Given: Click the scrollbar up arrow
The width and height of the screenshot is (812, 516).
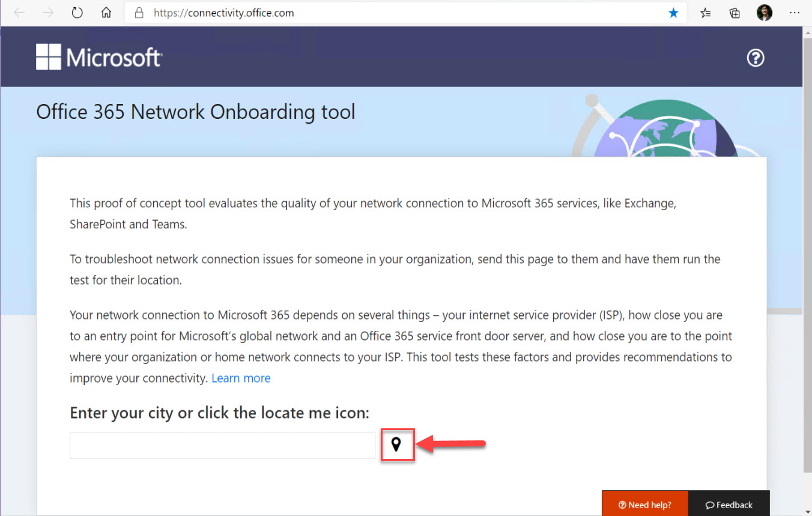Looking at the screenshot, I should click(807, 32).
